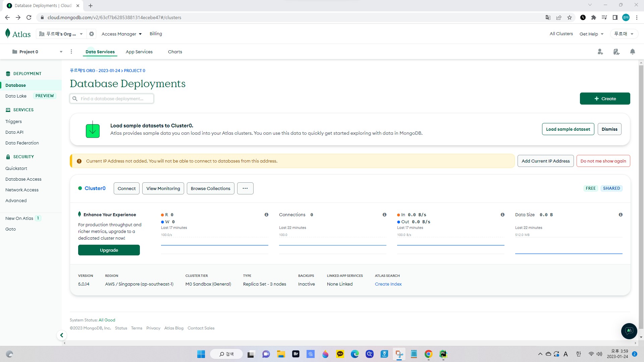Click the Data Size info icon
This screenshot has height=362, width=644.
coord(621,215)
